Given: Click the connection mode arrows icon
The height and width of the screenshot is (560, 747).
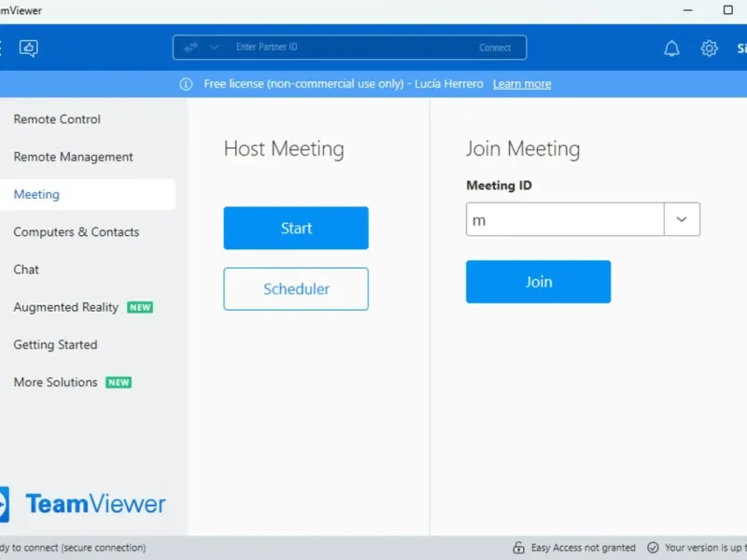Looking at the screenshot, I should 190,48.
